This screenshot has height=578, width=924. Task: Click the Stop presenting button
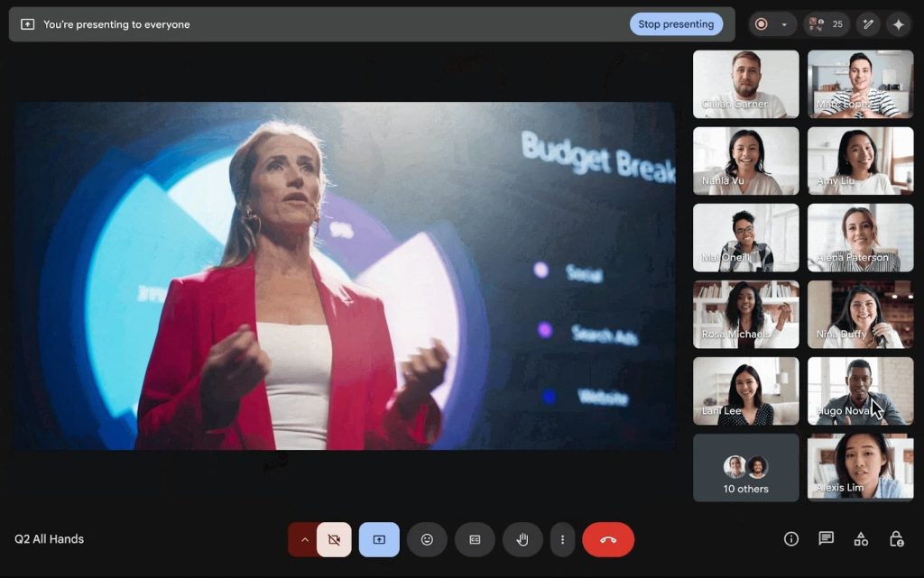coord(676,24)
